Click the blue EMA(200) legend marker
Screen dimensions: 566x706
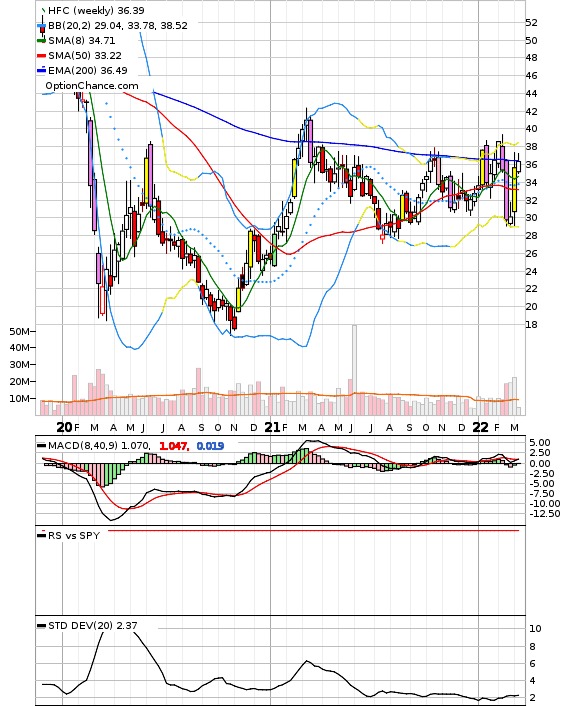click(41, 70)
